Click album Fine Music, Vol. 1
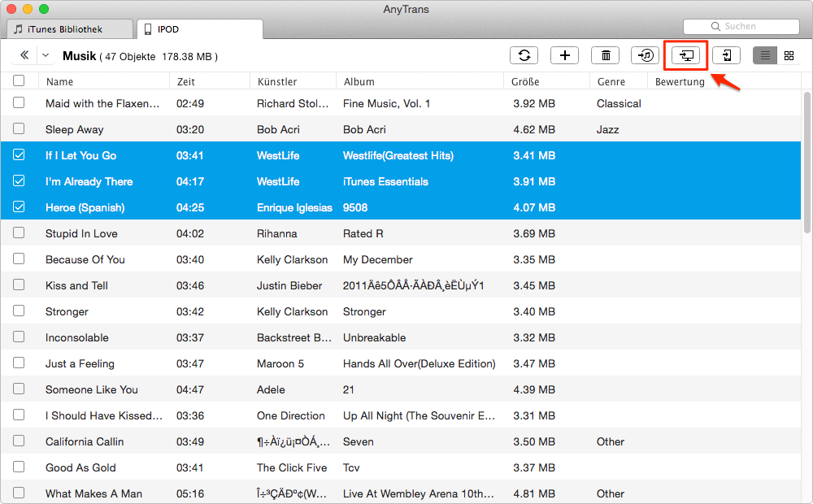 click(x=386, y=104)
